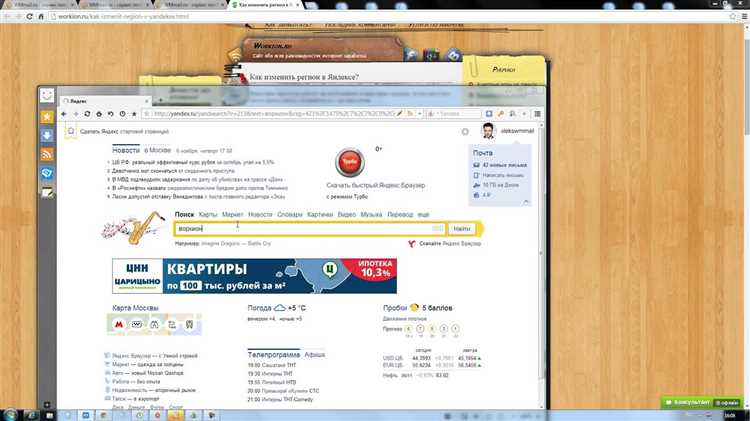Viewport: 750px width, 421px height.
Task: Open the Карты service link
Action: tap(208, 214)
